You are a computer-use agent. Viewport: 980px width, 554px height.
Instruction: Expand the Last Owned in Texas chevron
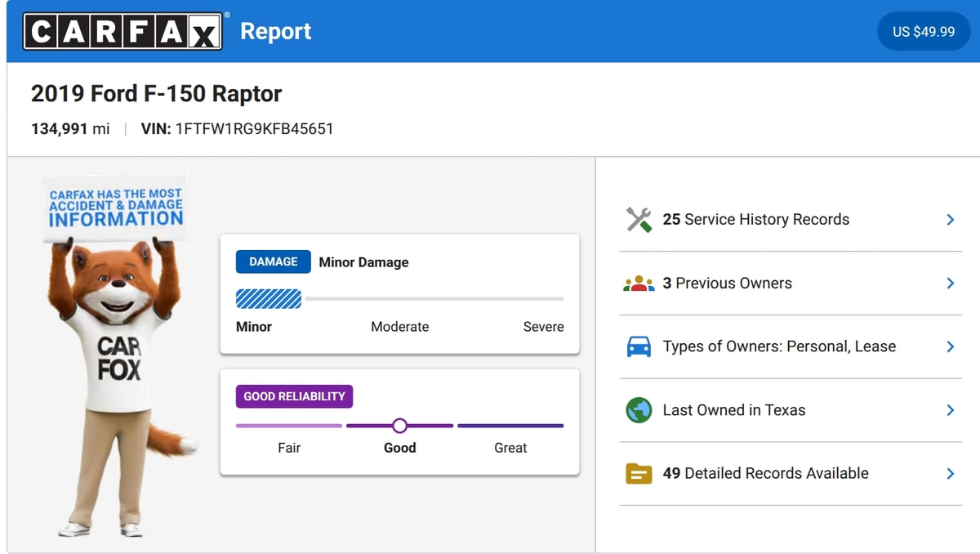950,410
